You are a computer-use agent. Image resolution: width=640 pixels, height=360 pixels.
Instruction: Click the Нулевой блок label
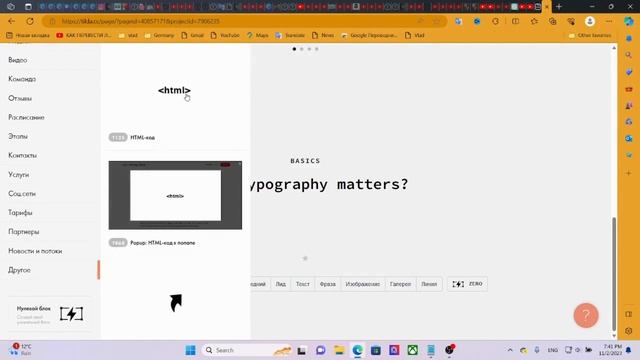[x=33, y=309]
